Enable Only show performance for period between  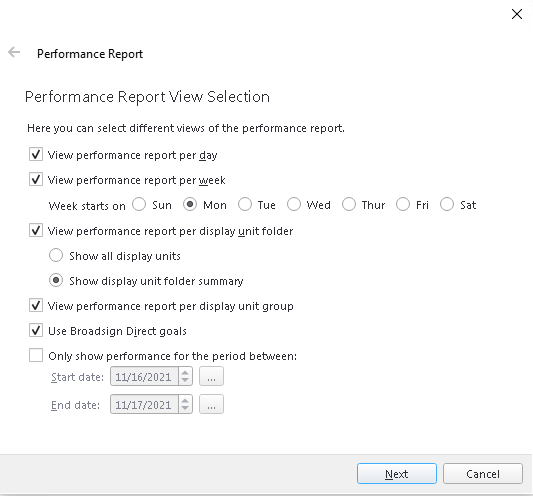(x=36, y=355)
